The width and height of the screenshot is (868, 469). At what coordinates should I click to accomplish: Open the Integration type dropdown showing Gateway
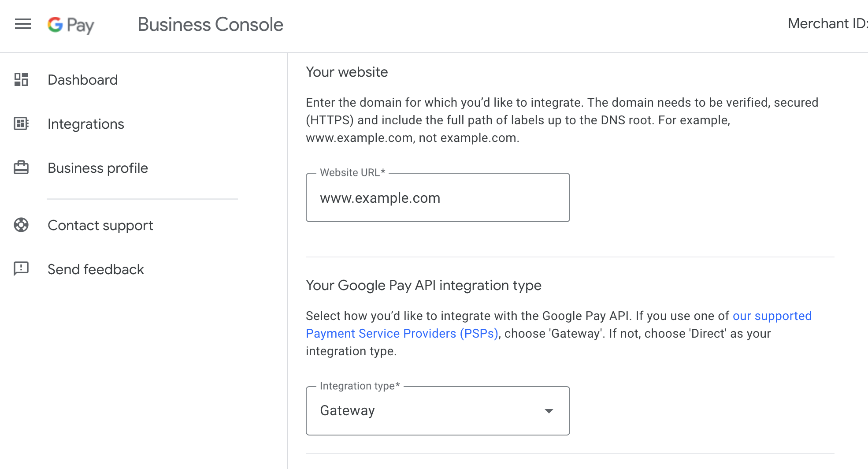coord(438,411)
